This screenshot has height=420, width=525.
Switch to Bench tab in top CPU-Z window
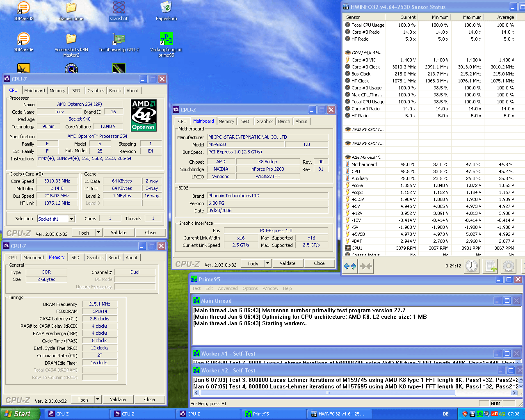(x=115, y=91)
